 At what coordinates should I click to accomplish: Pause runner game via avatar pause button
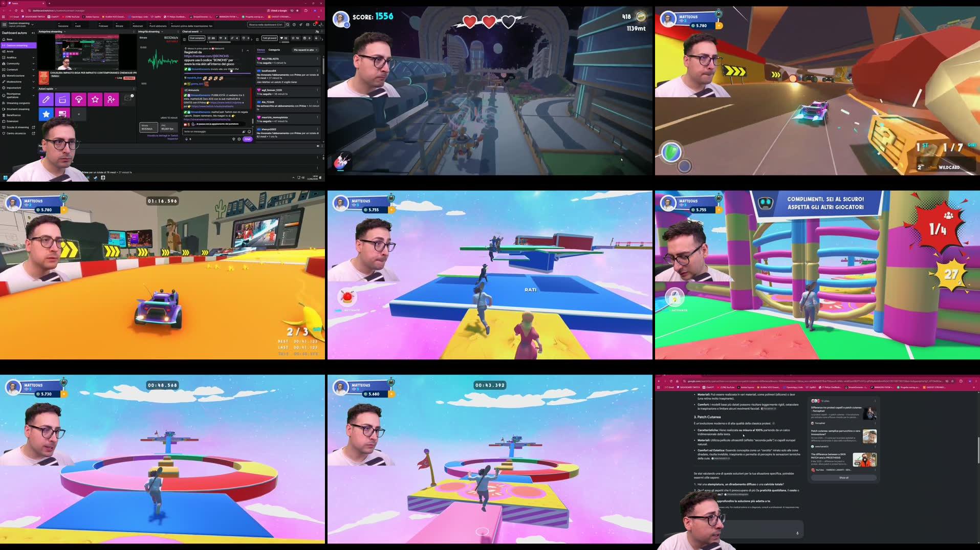(x=347, y=25)
